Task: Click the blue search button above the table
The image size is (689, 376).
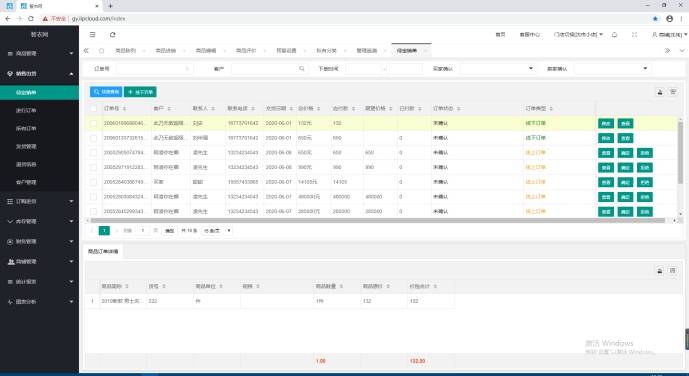Action: pyautogui.click(x=106, y=92)
